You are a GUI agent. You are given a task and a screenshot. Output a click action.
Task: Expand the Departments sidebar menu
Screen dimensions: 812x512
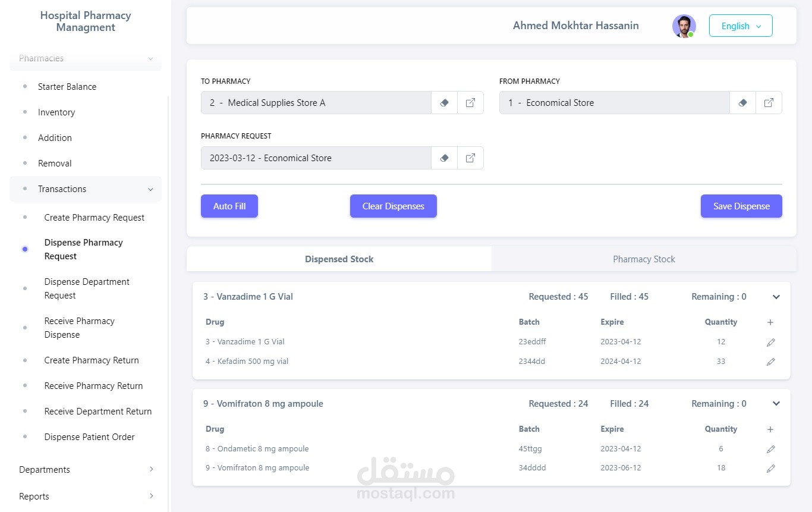coord(86,470)
